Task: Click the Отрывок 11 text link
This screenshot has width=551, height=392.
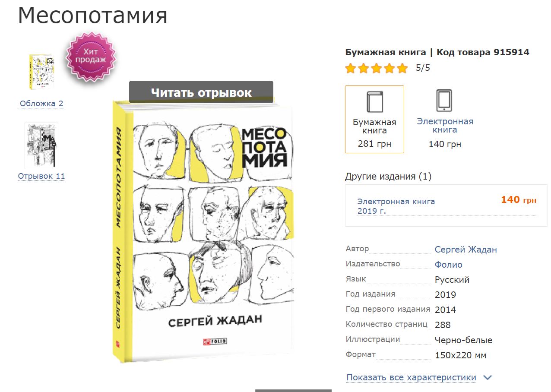Action: click(x=41, y=176)
